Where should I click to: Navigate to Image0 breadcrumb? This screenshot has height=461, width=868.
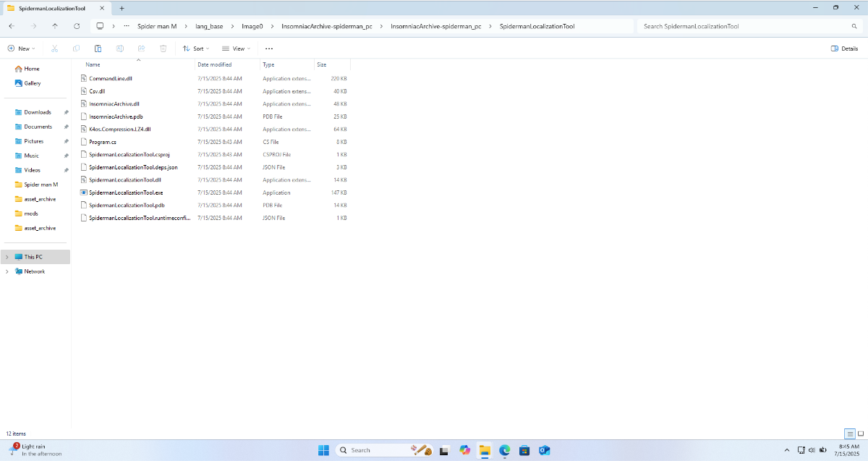252,26
